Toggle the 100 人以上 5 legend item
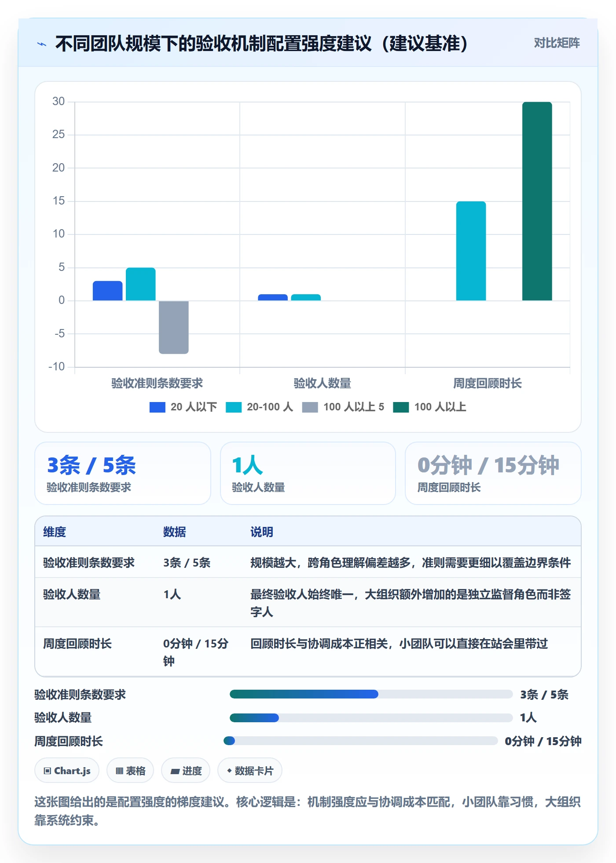The width and height of the screenshot is (616, 863). pyautogui.click(x=343, y=407)
